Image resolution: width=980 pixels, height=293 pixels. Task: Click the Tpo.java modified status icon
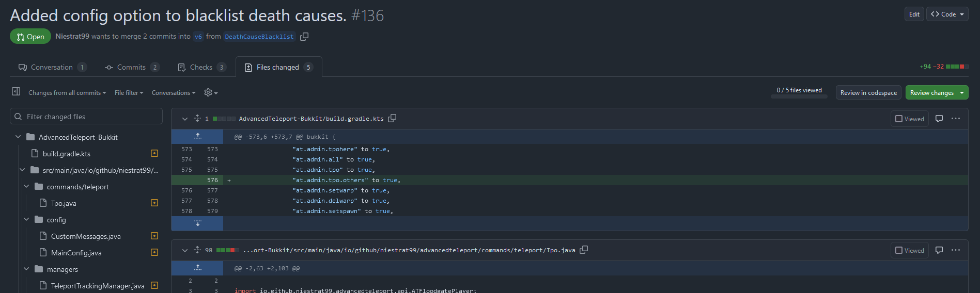point(154,203)
